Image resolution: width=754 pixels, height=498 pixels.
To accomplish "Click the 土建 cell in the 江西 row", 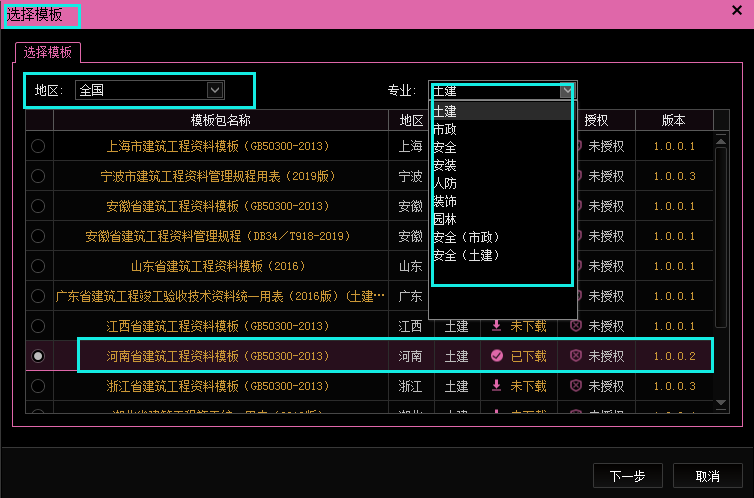I will (x=456, y=326).
